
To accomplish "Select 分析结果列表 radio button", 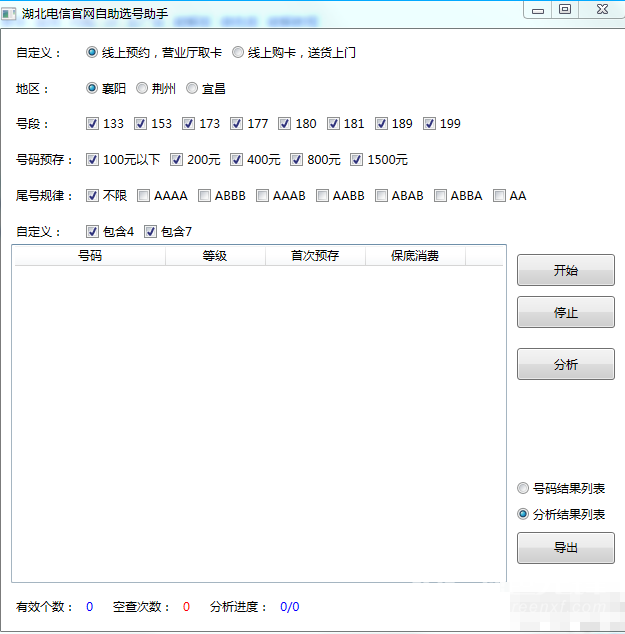I will [x=523, y=514].
